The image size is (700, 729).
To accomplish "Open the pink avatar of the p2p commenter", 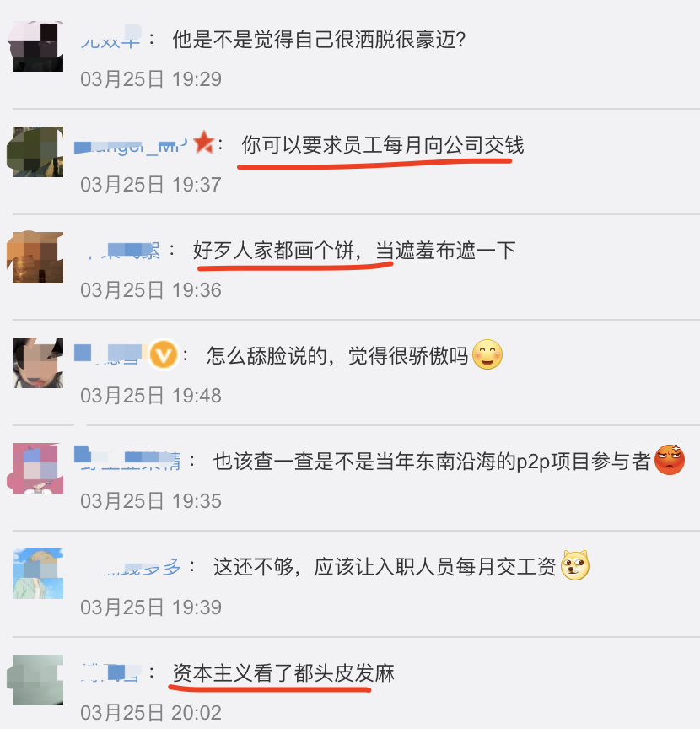I will click(x=38, y=468).
